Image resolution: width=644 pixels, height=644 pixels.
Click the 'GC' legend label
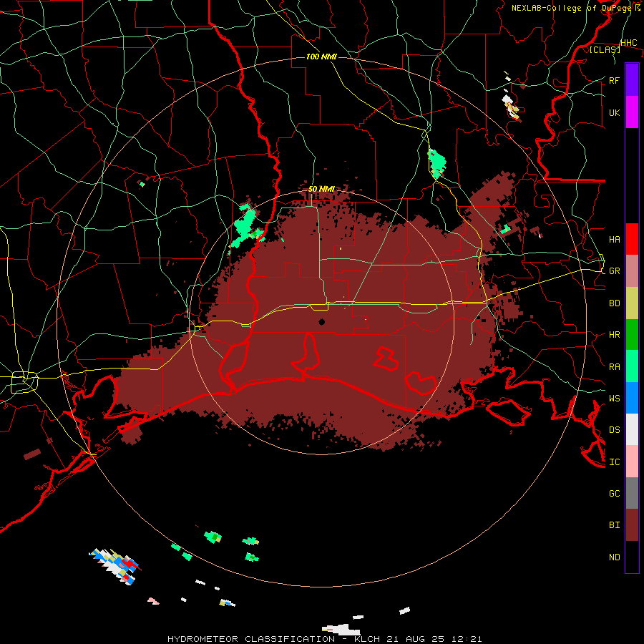point(614,493)
